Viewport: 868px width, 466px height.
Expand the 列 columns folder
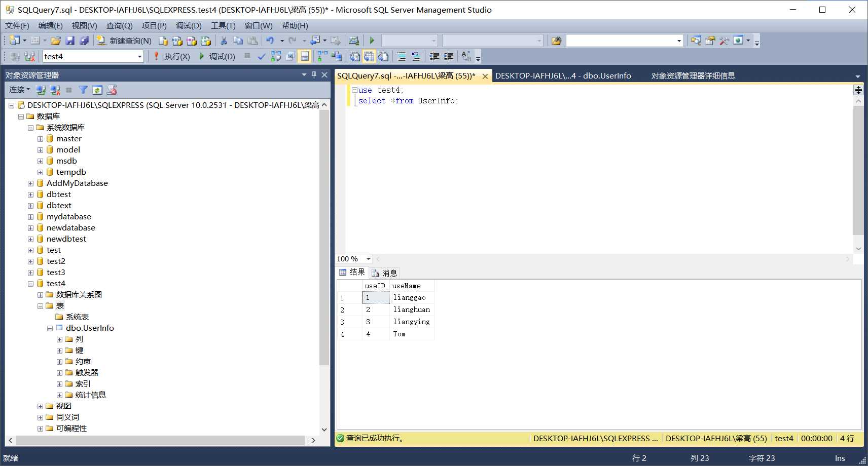coord(59,339)
